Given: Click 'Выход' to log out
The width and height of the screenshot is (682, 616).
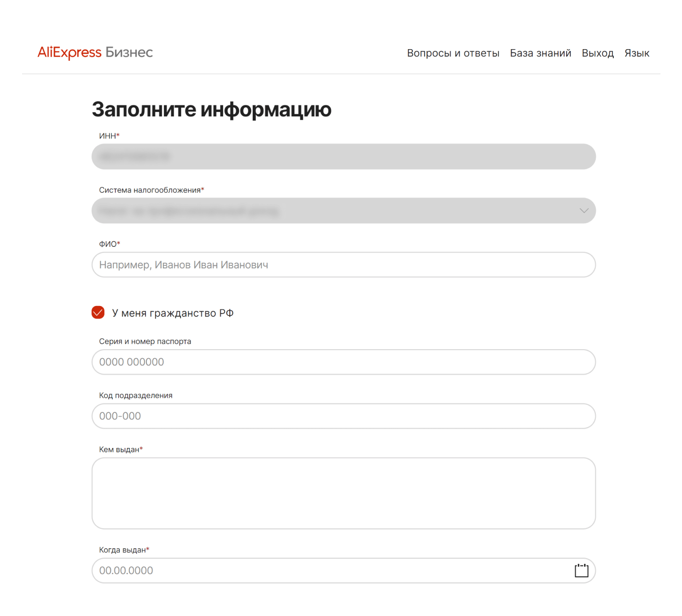Looking at the screenshot, I should click(598, 53).
